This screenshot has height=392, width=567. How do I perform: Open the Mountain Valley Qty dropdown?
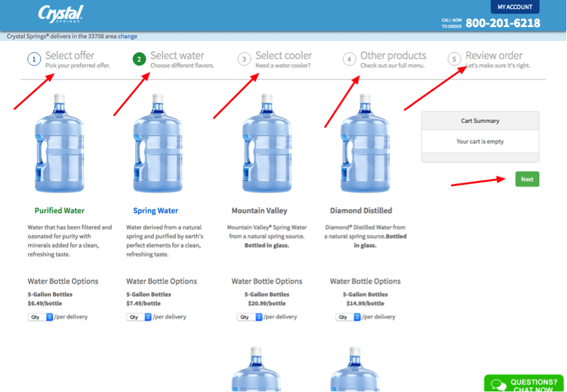[250, 317]
